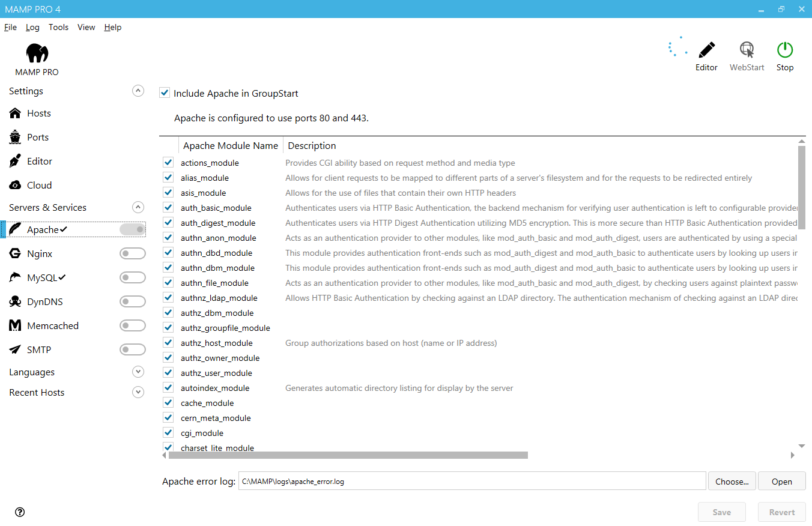
Task: Select the cern_meta_module row name
Action: click(216, 418)
